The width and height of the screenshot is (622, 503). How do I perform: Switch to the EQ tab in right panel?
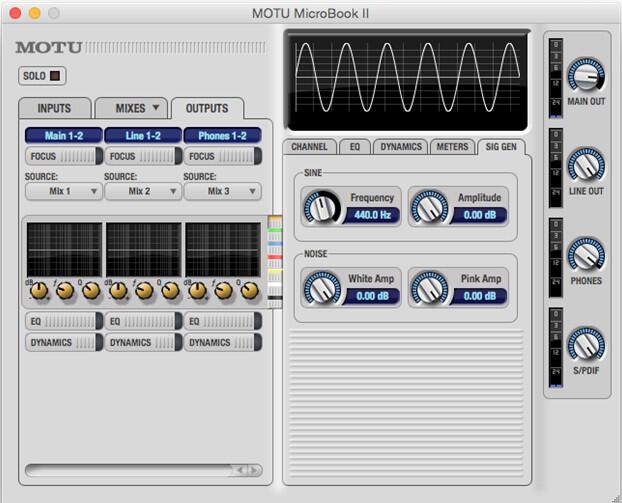point(355,147)
